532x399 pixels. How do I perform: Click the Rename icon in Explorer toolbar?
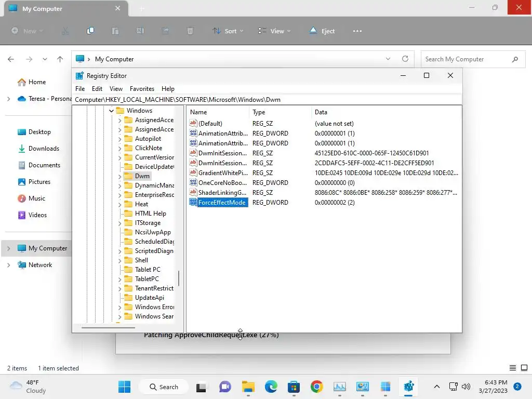(x=140, y=31)
